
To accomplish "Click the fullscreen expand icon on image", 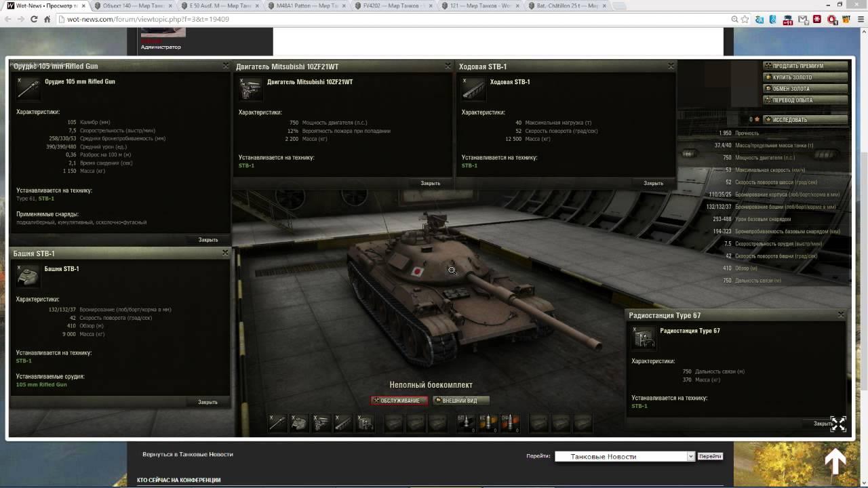I will click(x=838, y=424).
